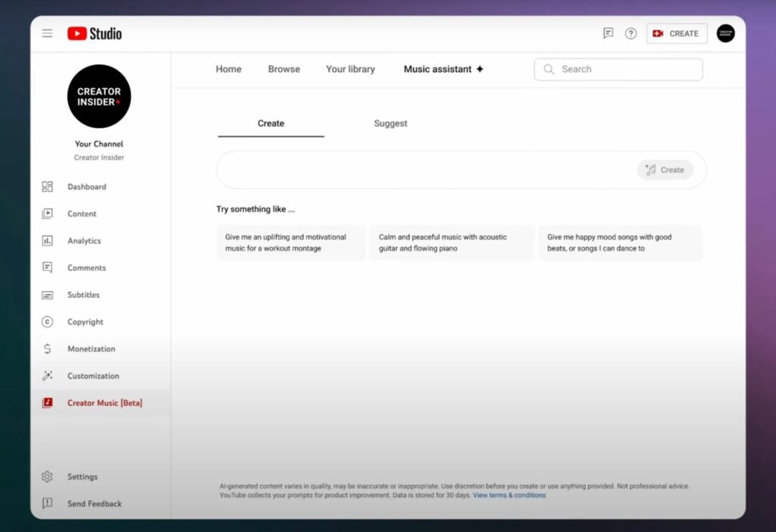
Task: Open the Subtitles section icon
Action: click(47, 295)
